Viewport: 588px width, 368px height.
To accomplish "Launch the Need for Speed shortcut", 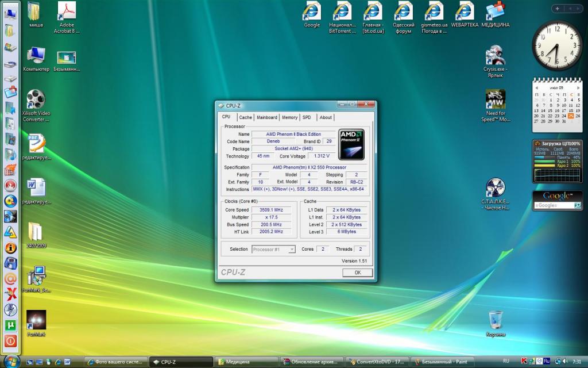I will pos(496,106).
